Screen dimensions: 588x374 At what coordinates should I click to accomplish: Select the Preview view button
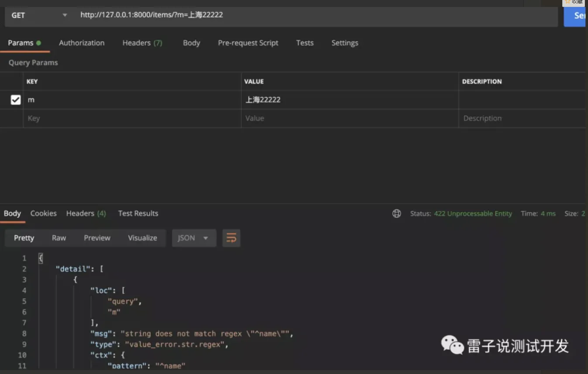pos(97,238)
